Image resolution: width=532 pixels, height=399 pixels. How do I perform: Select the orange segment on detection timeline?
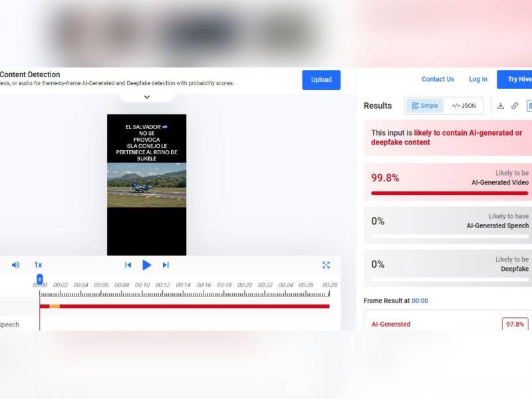(55, 307)
